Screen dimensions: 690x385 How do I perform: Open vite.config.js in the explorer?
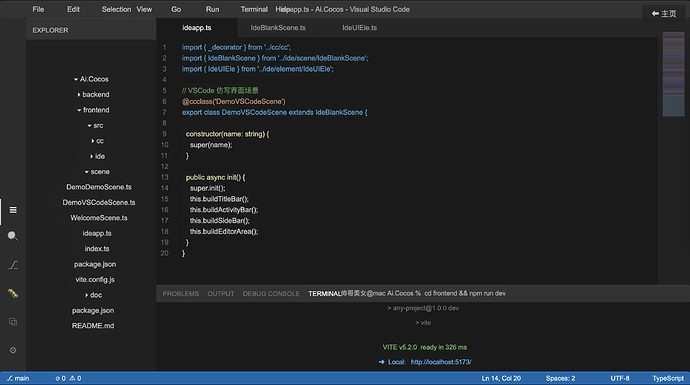(95, 279)
